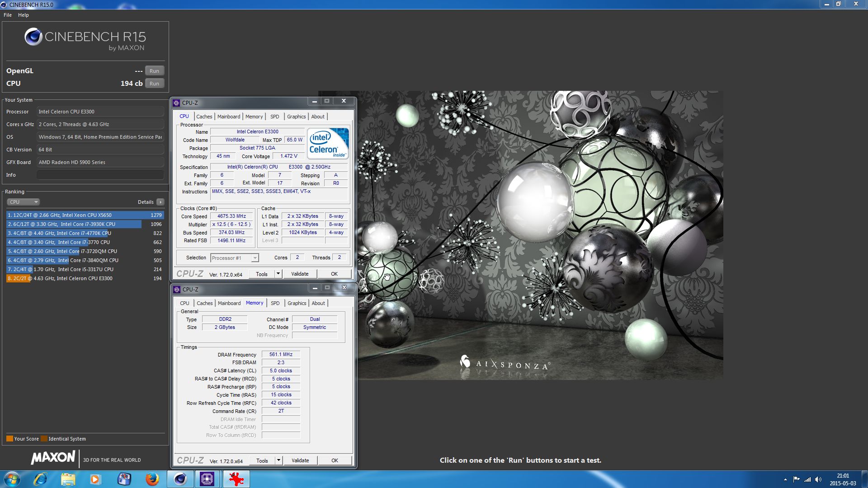Expand ranking Details arrow button
868x488 pixels.
(160, 202)
